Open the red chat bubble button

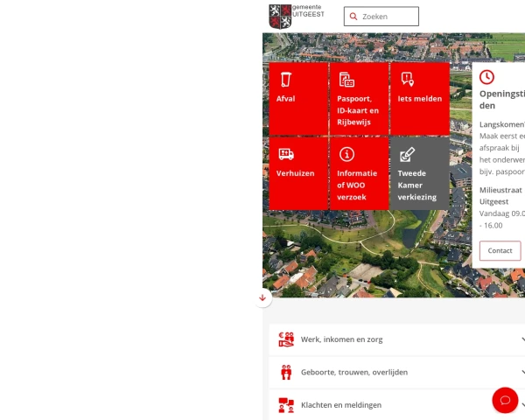pyautogui.click(x=505, y=400)
